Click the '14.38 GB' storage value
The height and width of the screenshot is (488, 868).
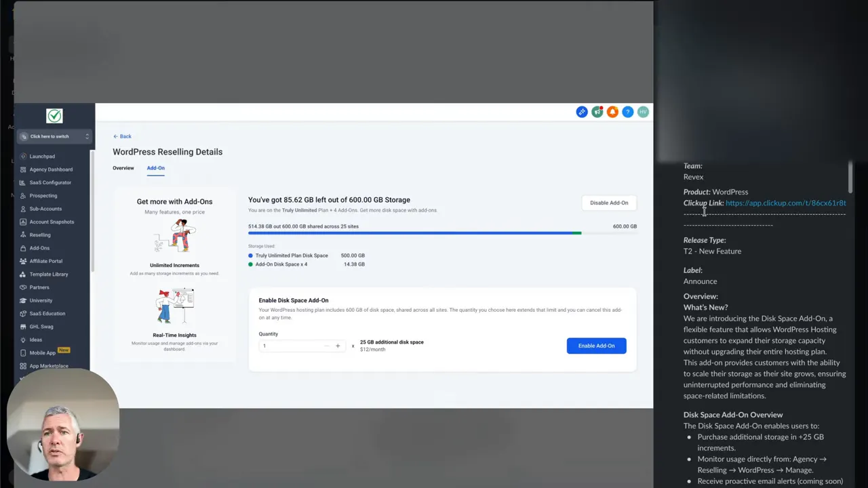(355, 264)
